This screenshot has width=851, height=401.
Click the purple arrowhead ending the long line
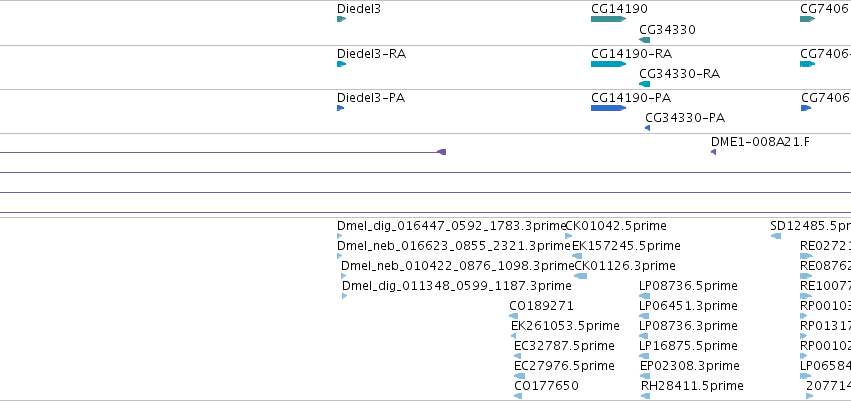442,152
